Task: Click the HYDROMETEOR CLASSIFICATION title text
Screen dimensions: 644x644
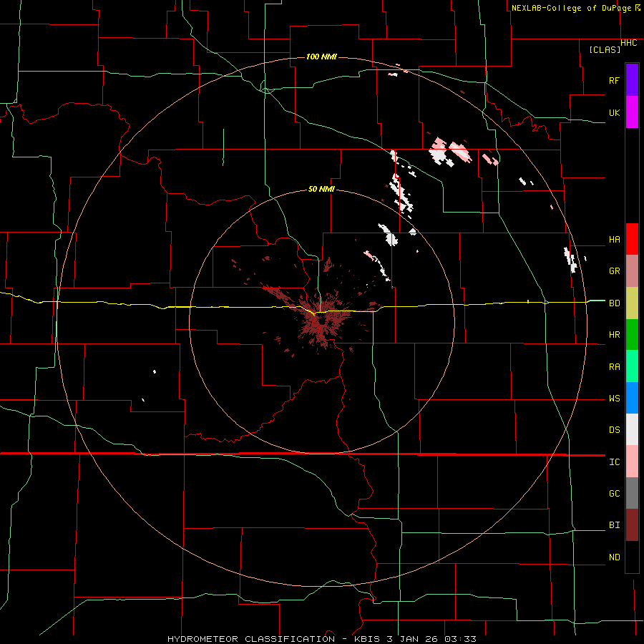Action: click(x=251, y=639)
